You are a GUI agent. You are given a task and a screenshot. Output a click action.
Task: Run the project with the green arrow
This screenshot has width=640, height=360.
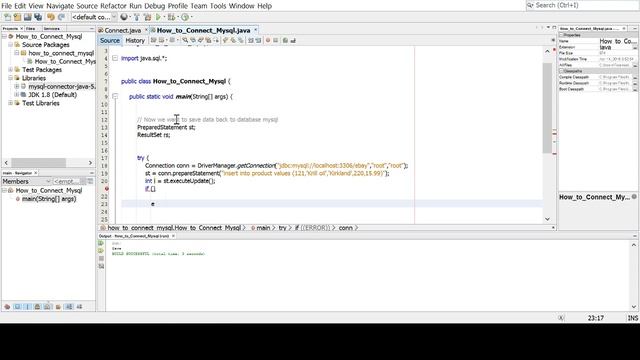[x=158, y=17]
